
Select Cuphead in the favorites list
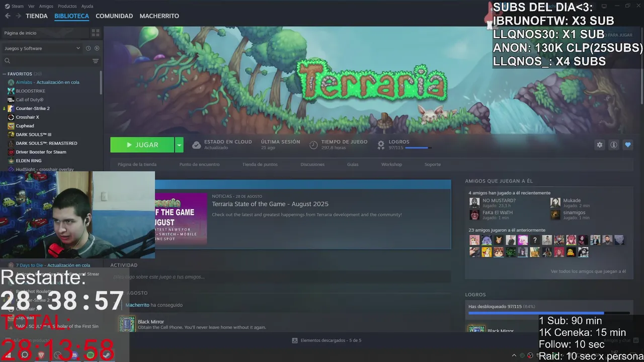coord(25,126)
